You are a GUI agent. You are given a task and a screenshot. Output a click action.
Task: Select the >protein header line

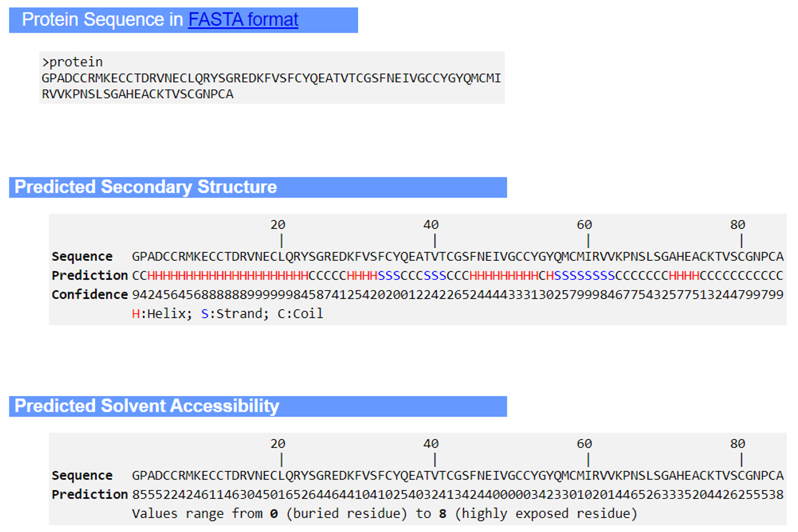[x=72, y=62]
